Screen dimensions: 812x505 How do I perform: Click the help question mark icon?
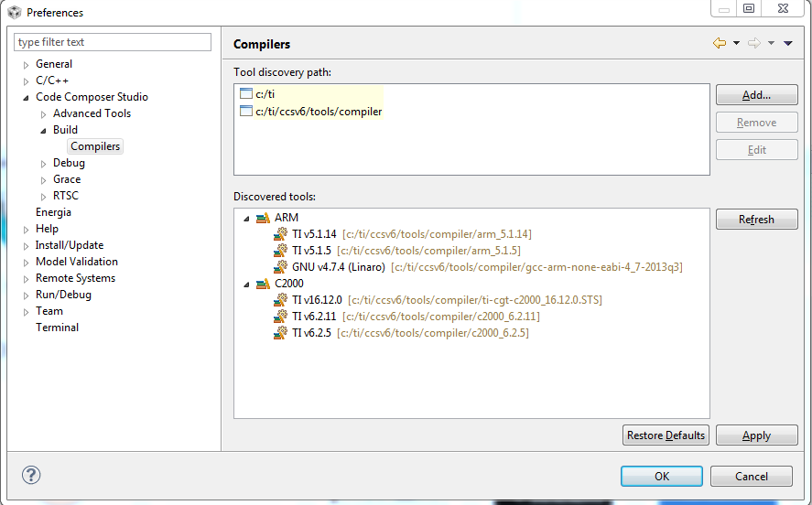click(31, 475)
